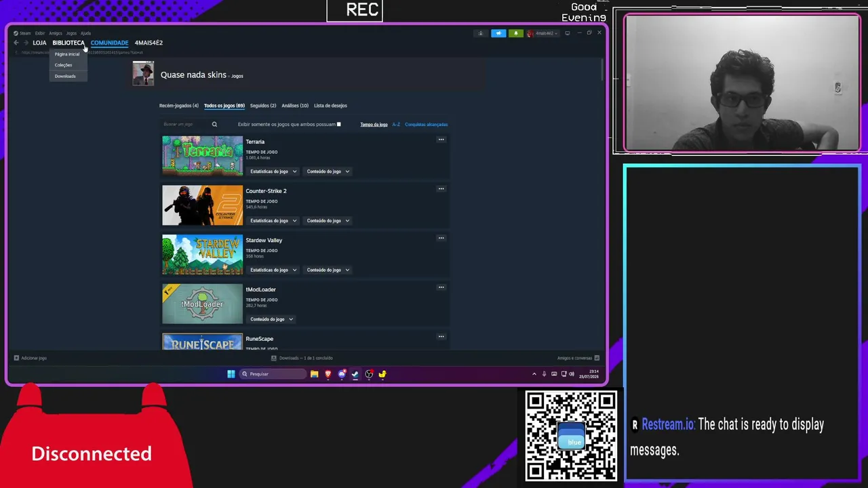868x488 pixels.
Task: Switch to 'Análises (10)' tab
Action: point(295,106)
